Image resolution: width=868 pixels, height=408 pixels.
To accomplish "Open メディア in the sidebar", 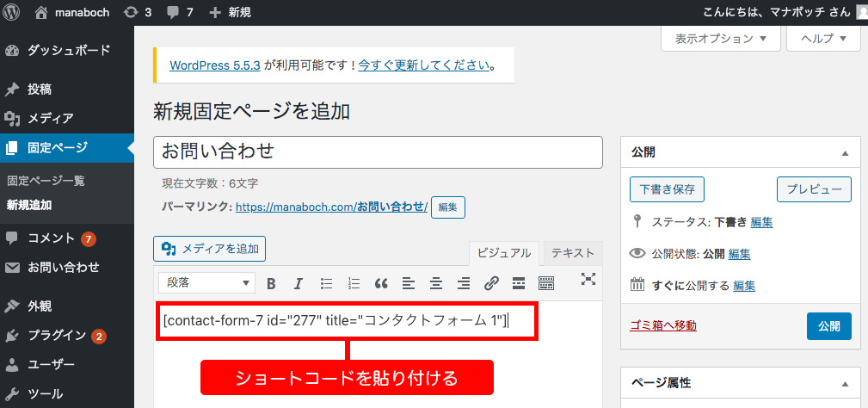I will tap(66, 118).
